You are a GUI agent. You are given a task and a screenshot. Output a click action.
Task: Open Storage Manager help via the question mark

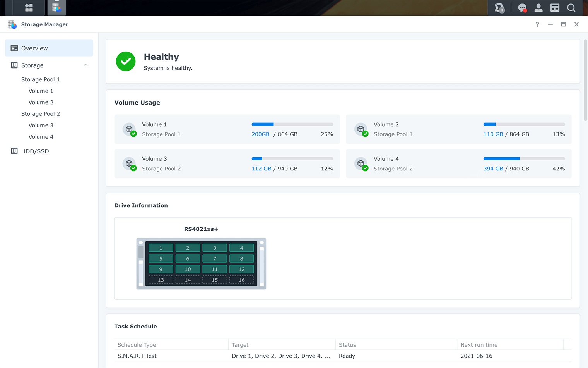pyautogui.click(x=537, y=24)
